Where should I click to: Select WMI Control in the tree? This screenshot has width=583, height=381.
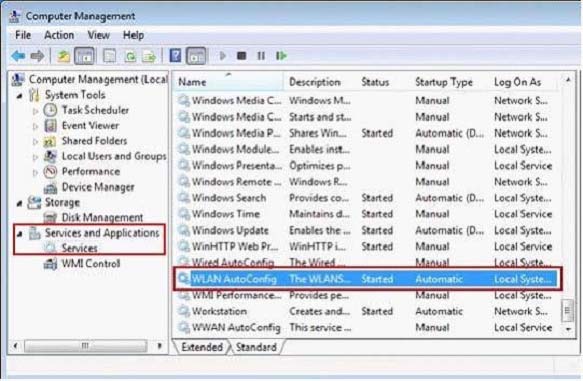pyautogui.click(x=91, y=264)
